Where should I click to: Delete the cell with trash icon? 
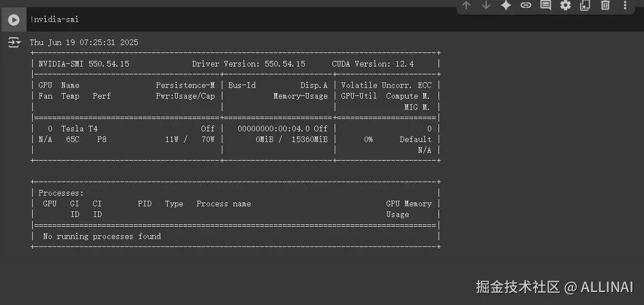(605, 5)
